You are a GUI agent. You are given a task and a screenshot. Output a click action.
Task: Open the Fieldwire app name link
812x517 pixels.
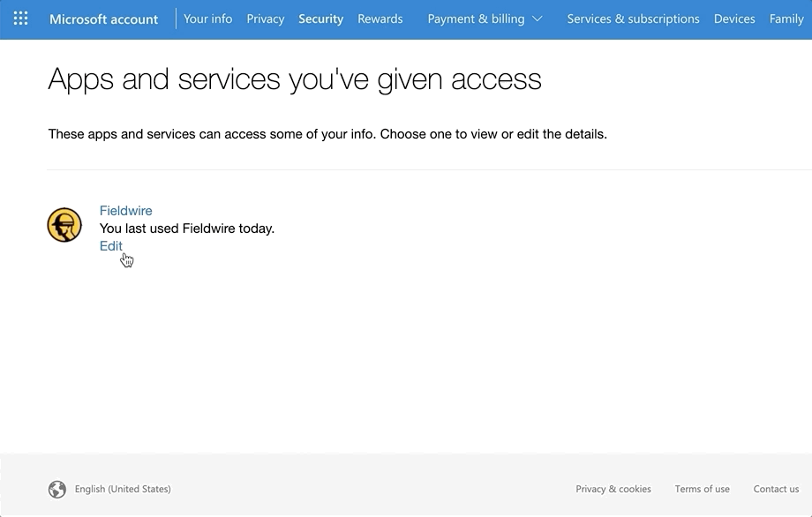tap(125, 211)
